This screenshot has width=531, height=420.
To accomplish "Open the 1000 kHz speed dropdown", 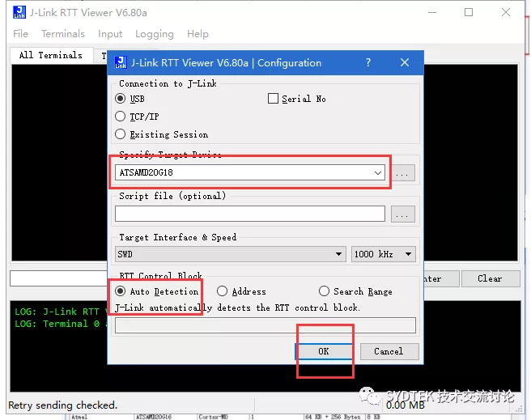I will coord(384,254).
